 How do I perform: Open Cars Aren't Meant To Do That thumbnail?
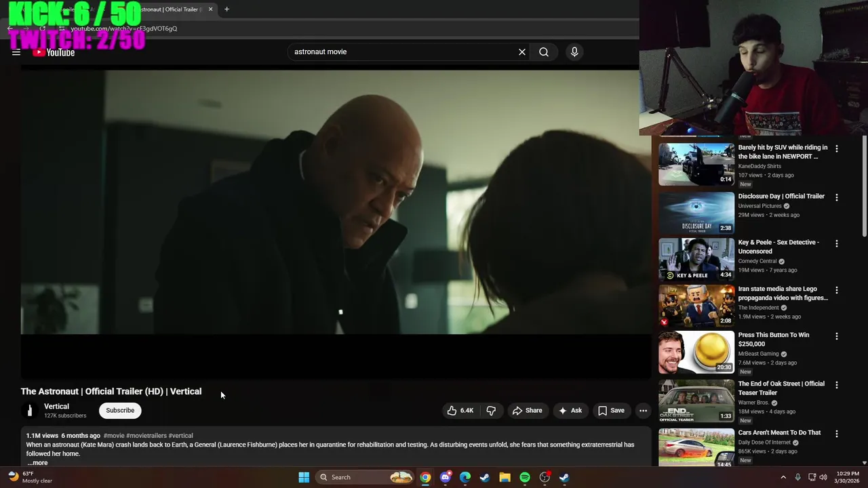[x=696, y=447]
